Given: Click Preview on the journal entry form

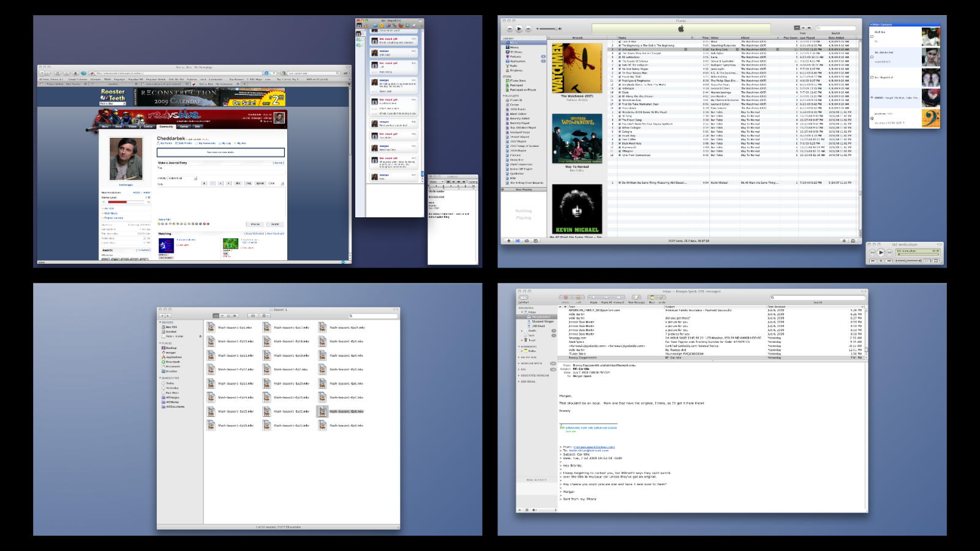Looking at the screenshot, I should (x=255, y=224).
